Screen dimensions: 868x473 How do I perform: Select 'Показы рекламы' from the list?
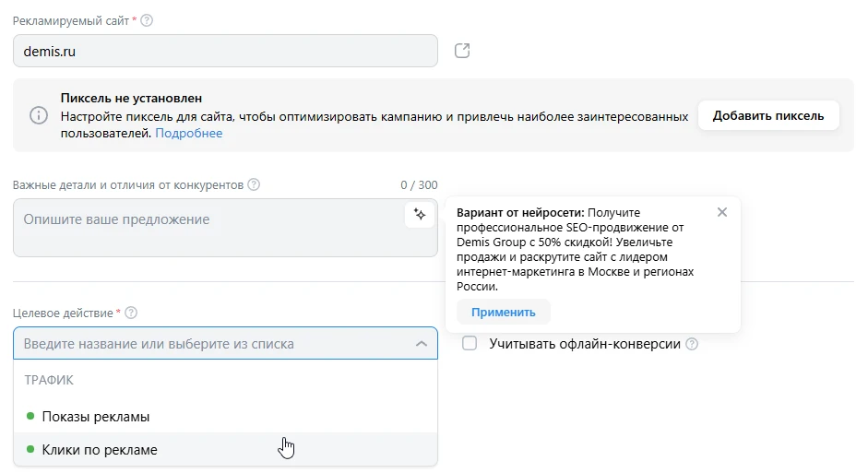click(96, 417)
